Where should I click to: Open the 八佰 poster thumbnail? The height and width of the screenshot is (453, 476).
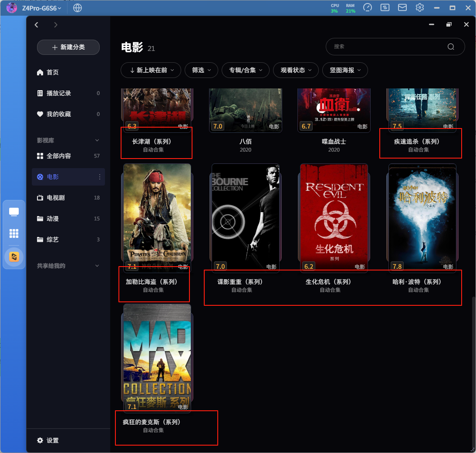(246, 110)
